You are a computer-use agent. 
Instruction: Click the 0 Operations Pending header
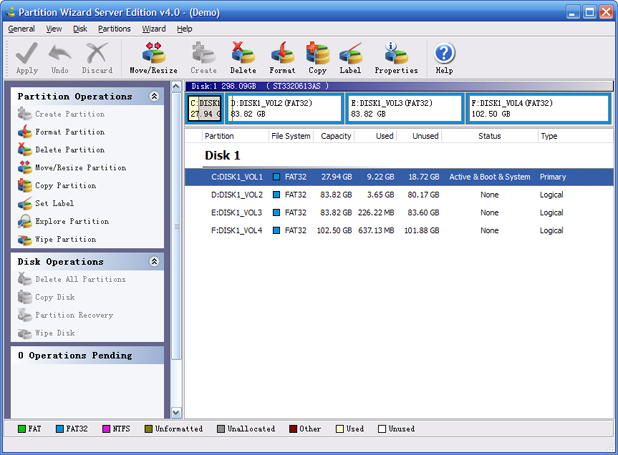click(x=87, y=355)
